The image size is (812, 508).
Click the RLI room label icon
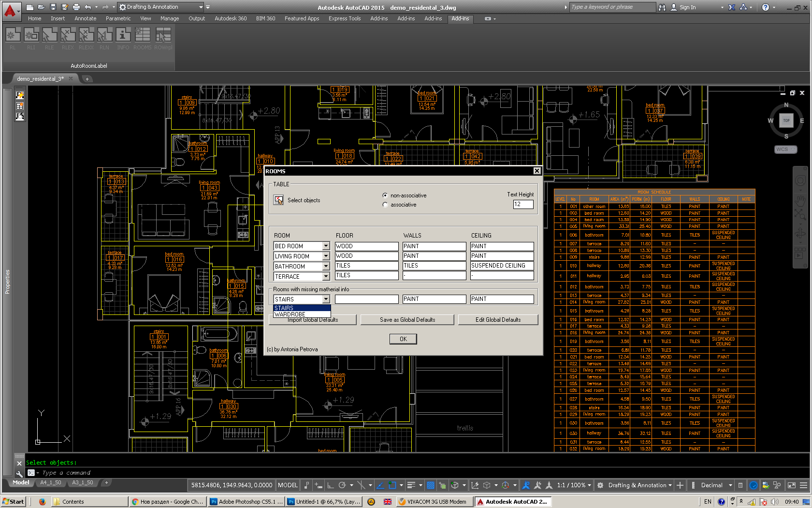(31, 35)
